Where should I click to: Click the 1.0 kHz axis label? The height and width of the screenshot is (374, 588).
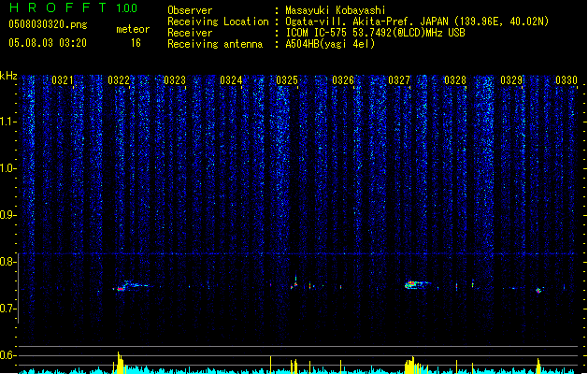tap(7, 168)
